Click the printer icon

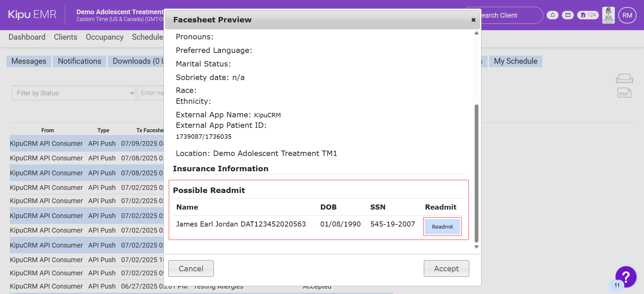(x=624, y=78)
